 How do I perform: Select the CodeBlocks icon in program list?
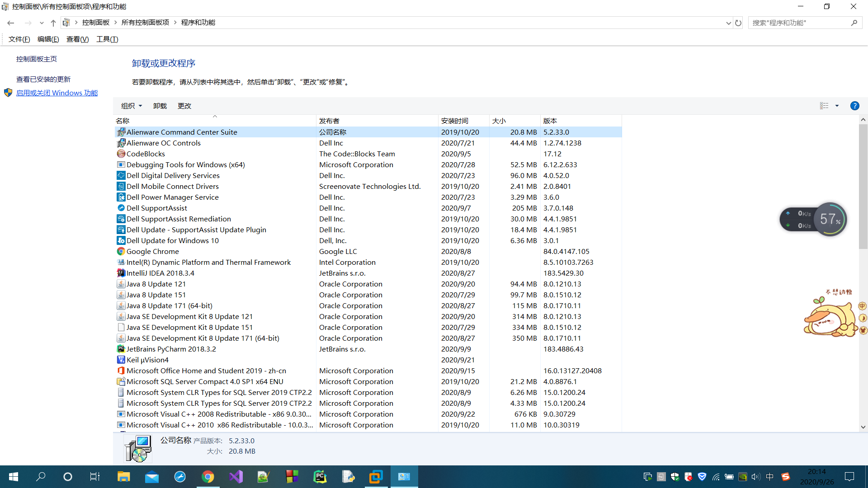point(121,154)
